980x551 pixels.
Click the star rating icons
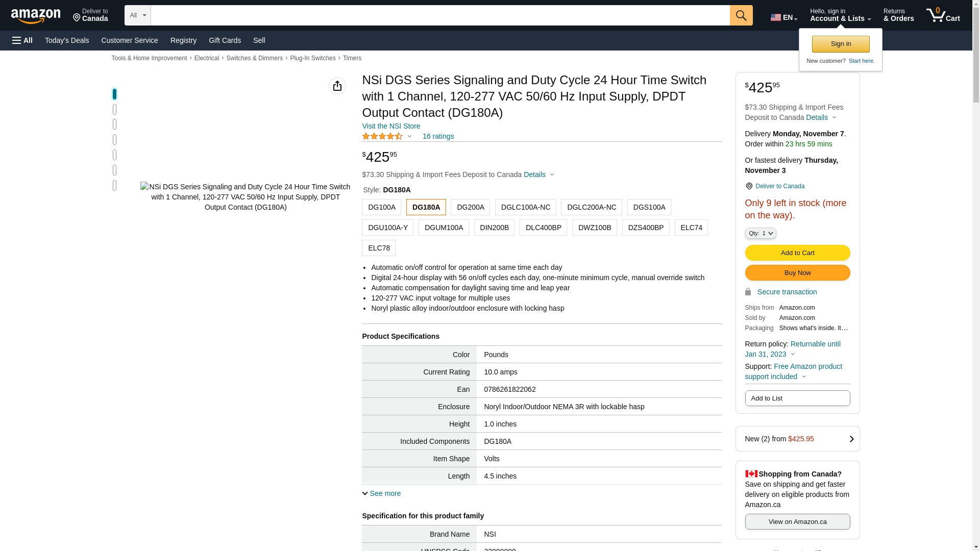click(x=382, y=136)
